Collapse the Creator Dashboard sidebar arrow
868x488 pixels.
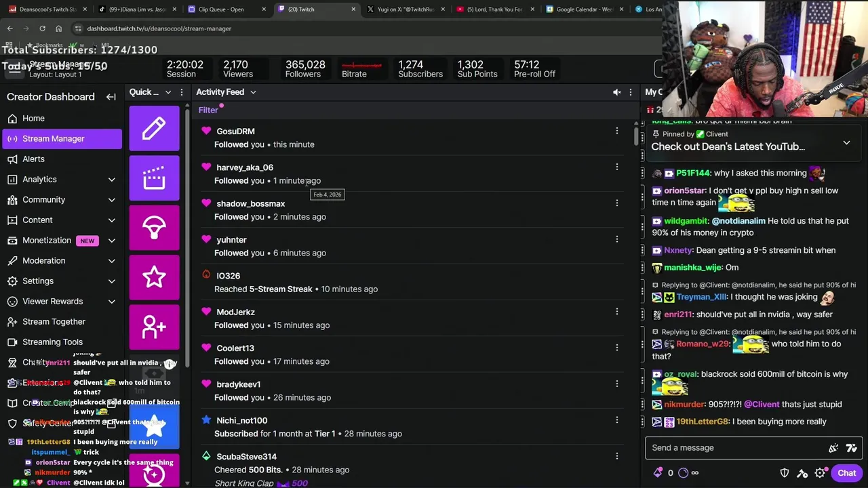click(111, 97)
